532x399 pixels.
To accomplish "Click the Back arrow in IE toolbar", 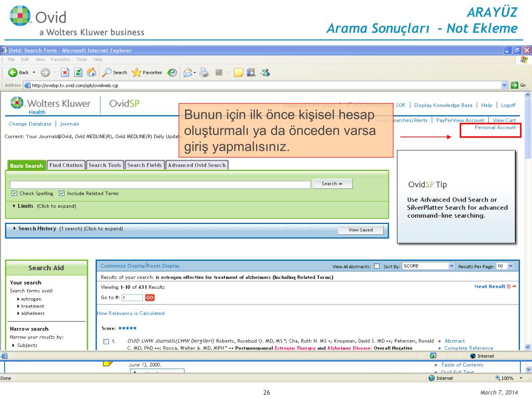I will 13,72.
